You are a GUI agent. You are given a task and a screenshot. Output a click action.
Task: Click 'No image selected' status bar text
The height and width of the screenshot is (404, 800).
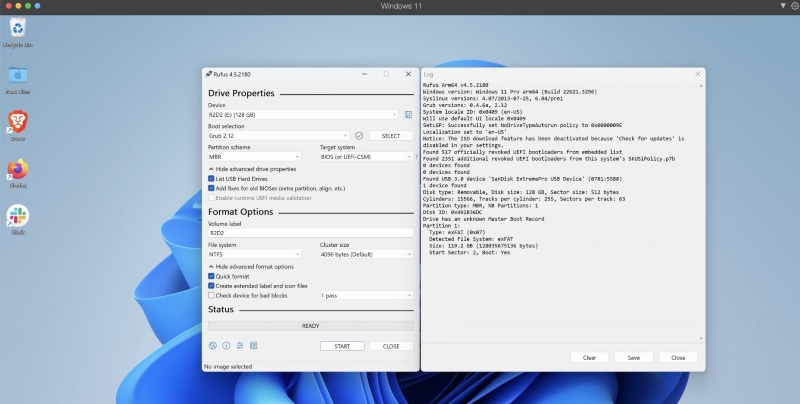pyautogui.click(x=228, y=366)
